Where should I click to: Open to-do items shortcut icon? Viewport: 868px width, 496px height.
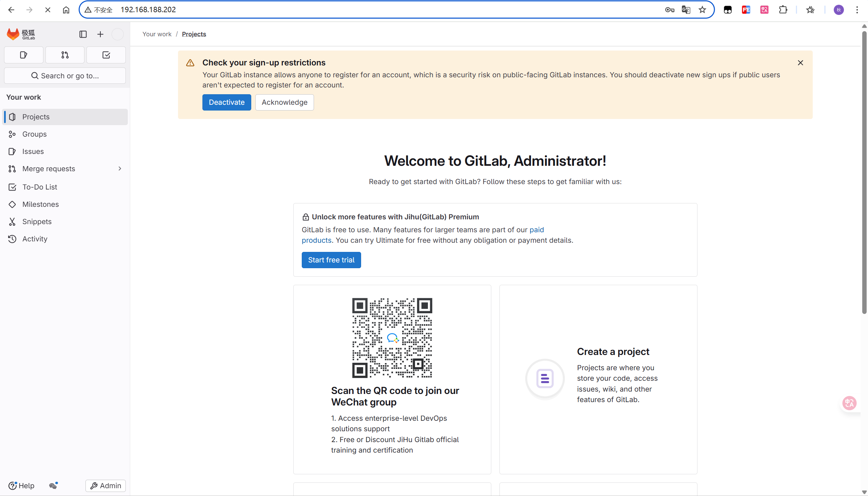click(x=106, y=55)
